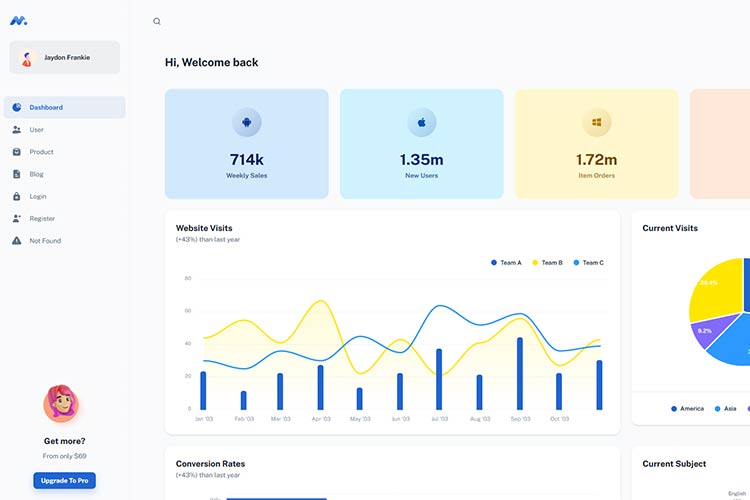Click the Windows icon on Item Orders card
Image resolution: width=750 pixels, height=500 pixels.
click(x=597, y=123)
